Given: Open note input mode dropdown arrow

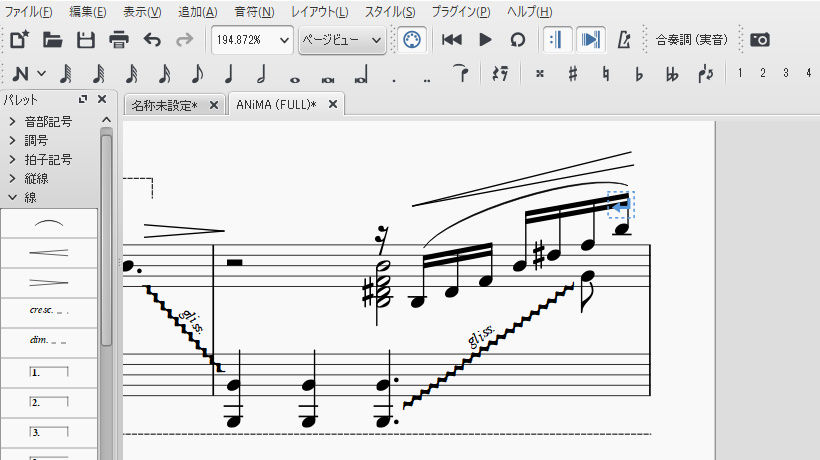Looking at the screenshot, I should [41, 74].
